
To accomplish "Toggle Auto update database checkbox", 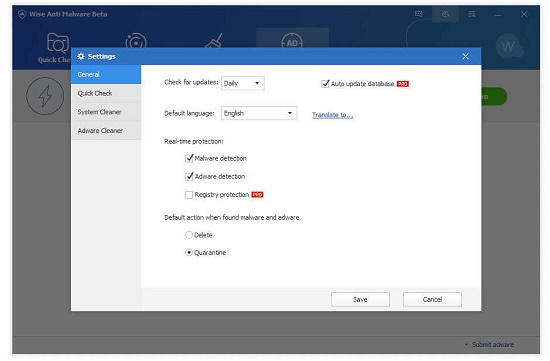I will 325,83.
